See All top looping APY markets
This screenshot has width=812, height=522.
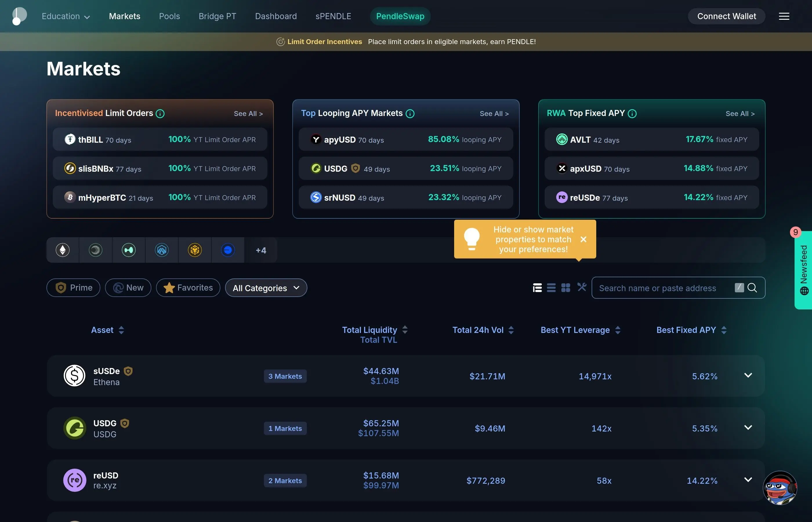pyautogui.click(x=494, y=114)
